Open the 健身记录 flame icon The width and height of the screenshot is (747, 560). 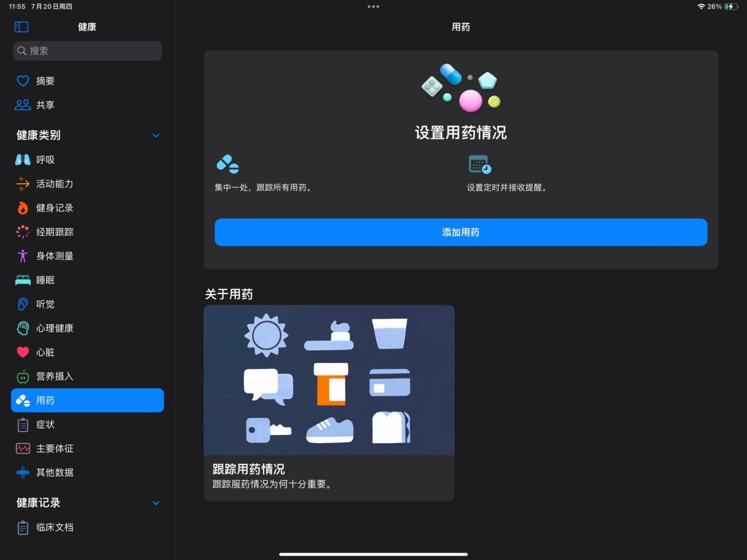click(x=22, y=207)
